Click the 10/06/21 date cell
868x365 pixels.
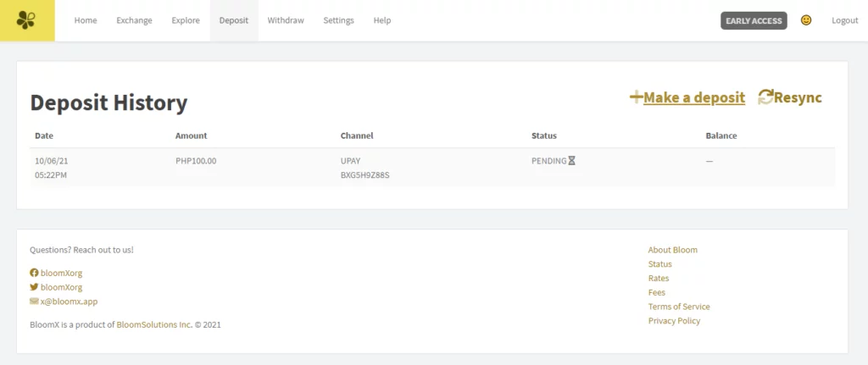[52, 161]
